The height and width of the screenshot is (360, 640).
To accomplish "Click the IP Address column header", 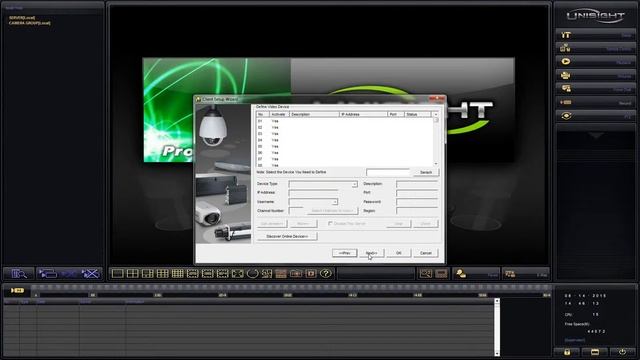I will coord(363,114).
